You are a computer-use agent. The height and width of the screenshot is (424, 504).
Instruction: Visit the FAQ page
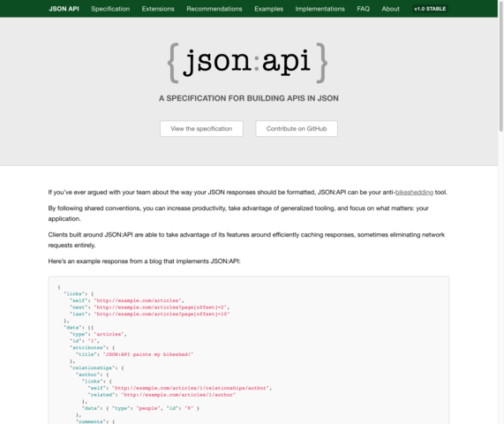pos(363,9)
